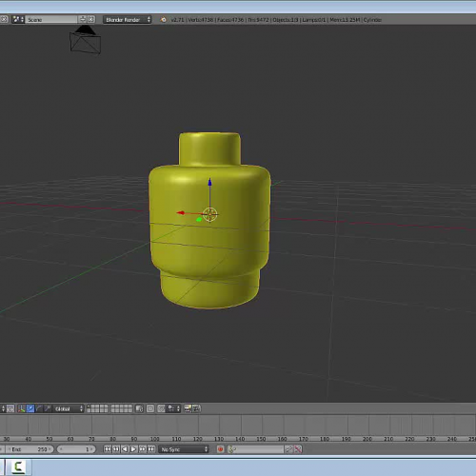Toggle lock camera and layers to scene

point(139,408)
